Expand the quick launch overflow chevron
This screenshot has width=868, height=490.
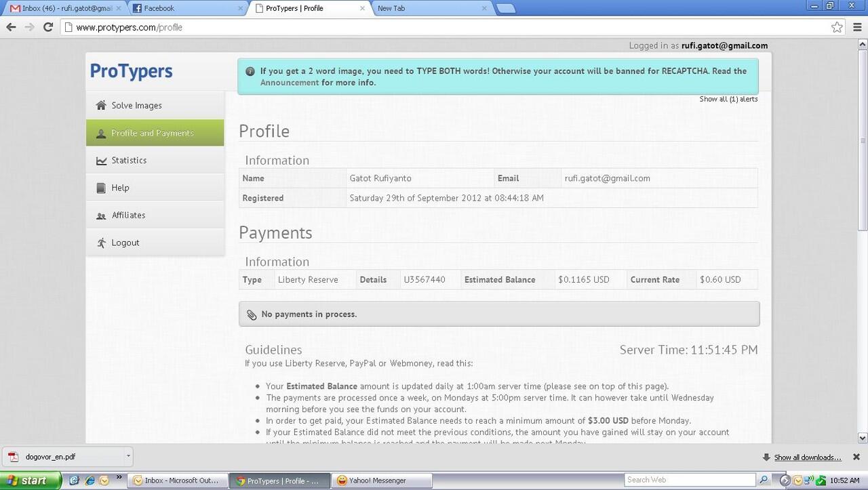(119, 478)
